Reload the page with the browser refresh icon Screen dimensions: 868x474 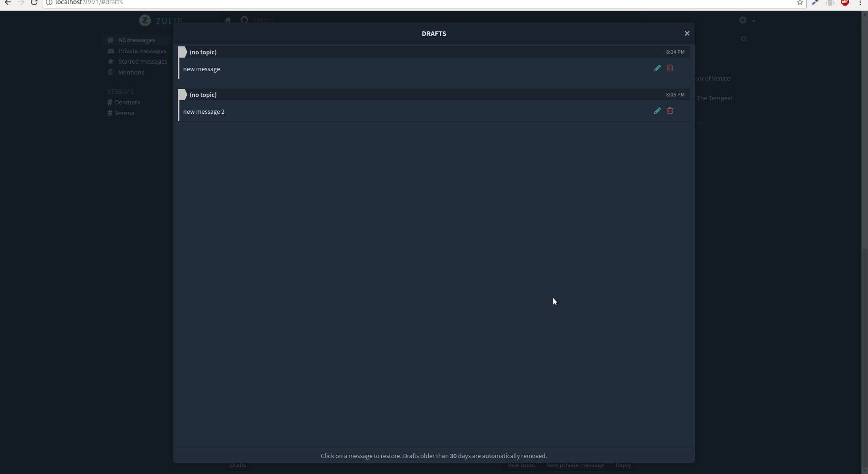(x=34, y=3)
